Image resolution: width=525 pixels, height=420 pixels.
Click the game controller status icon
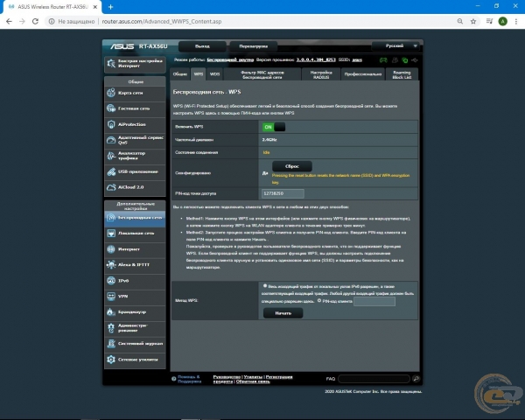[383, 60]
